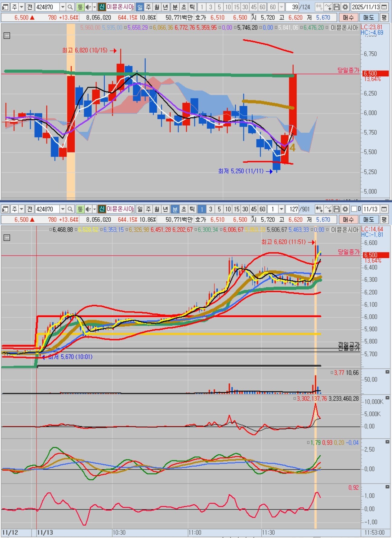Click the speaker sound icon in the bottom toolbar
Image resolution: width=392 pixels, height=538 pixels.
pyautogui.click(x=88, y=209)
